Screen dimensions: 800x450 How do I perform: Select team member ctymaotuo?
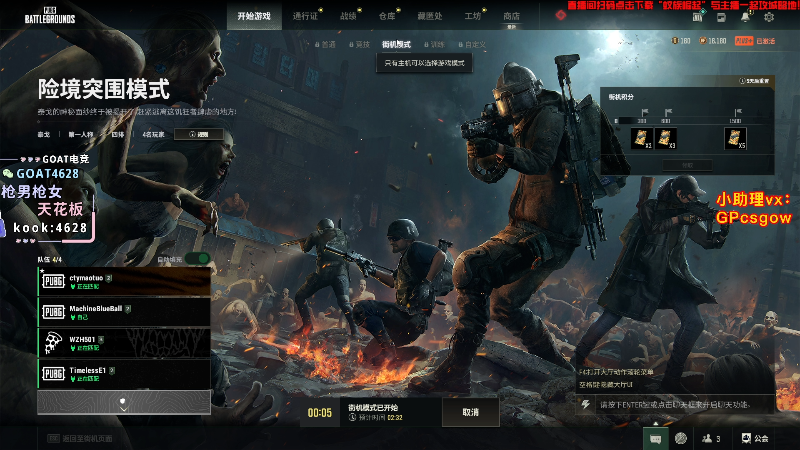click(x=124, y=282)
